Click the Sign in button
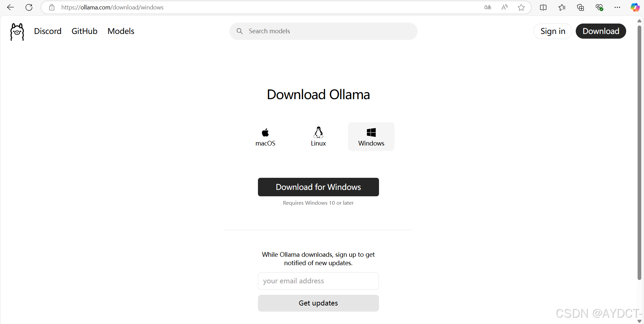This screenshot has width=644, height=324. 553,31
